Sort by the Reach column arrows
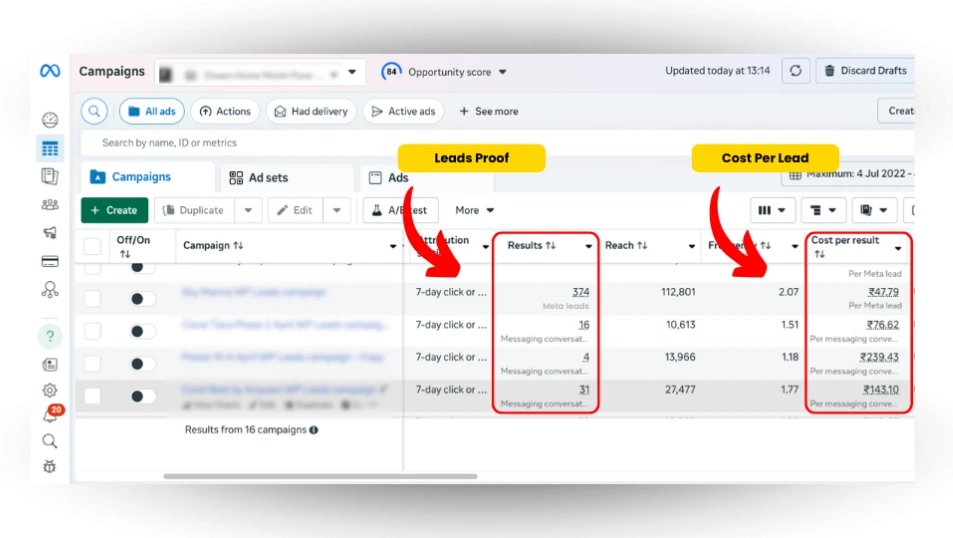 (642, 246)
